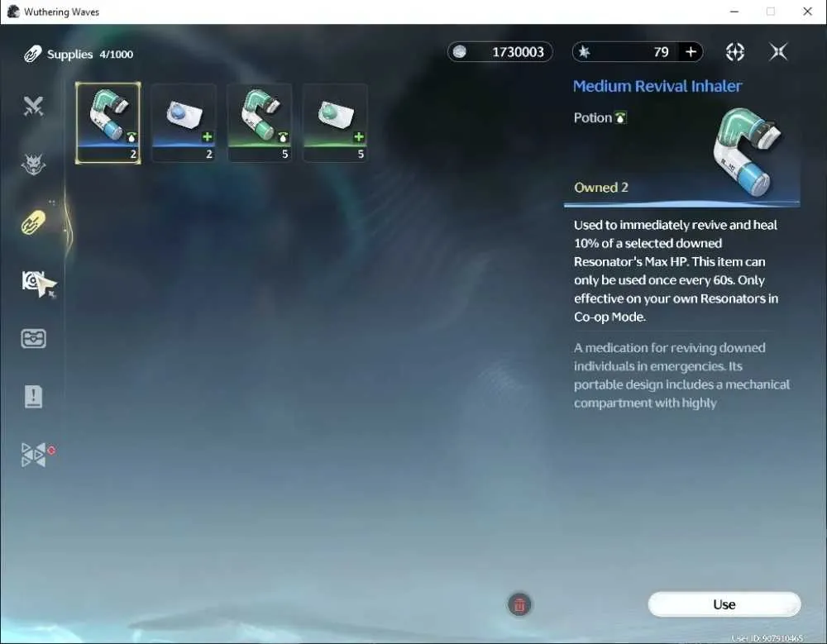
Task: Click the "A medication for reviving" flavor text
Action: pyautogui.click(x=682, y=375)
